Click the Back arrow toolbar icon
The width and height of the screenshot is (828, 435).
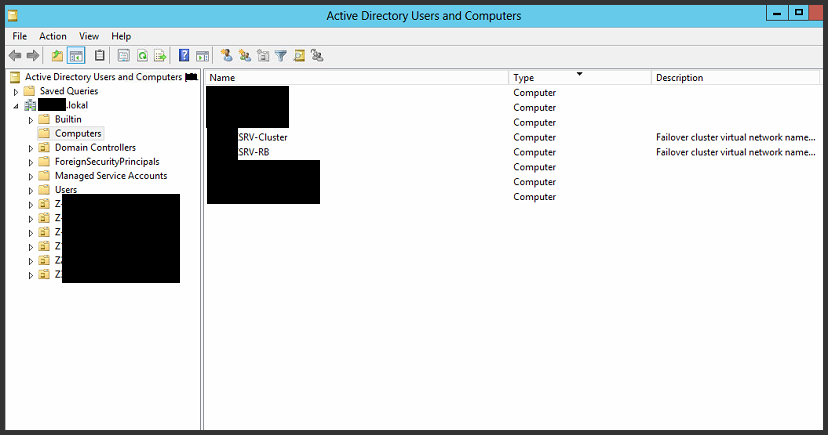click(15, 55)
